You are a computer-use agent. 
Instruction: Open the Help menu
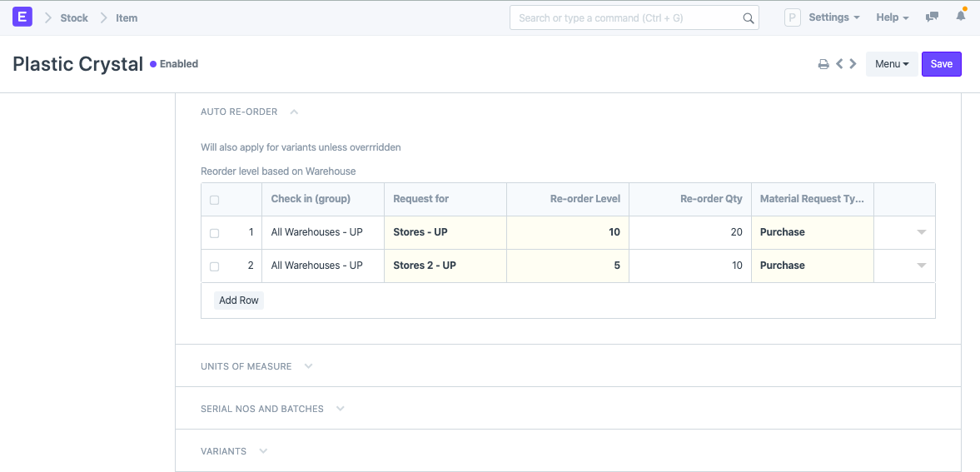click(892, 17)
